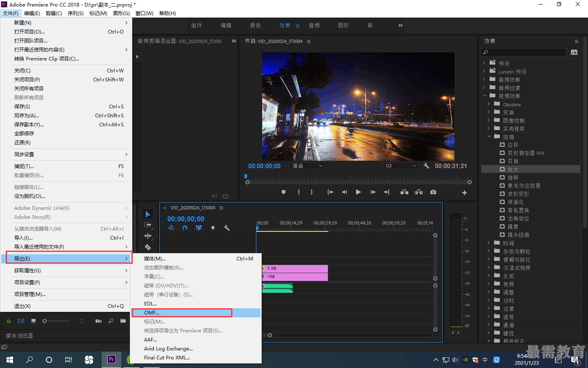
Task: Switch to the 图形 workspace tab
Action: tap(343, 25)
